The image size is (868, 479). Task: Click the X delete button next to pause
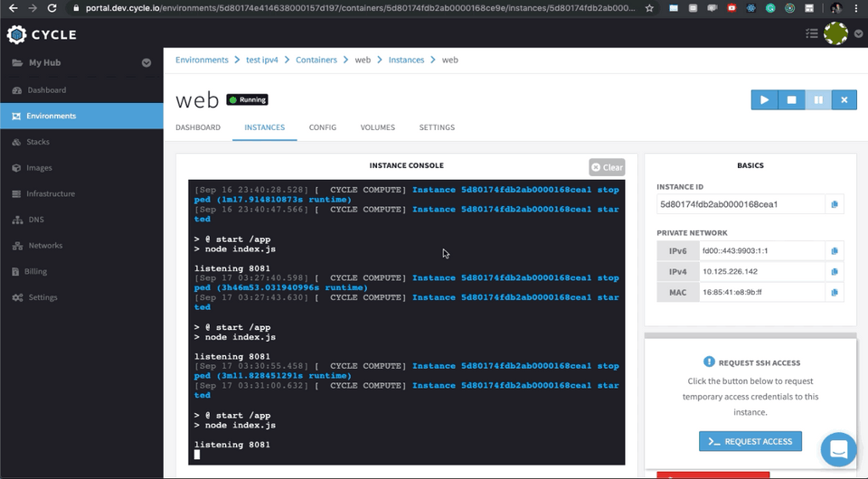[844, 100]
